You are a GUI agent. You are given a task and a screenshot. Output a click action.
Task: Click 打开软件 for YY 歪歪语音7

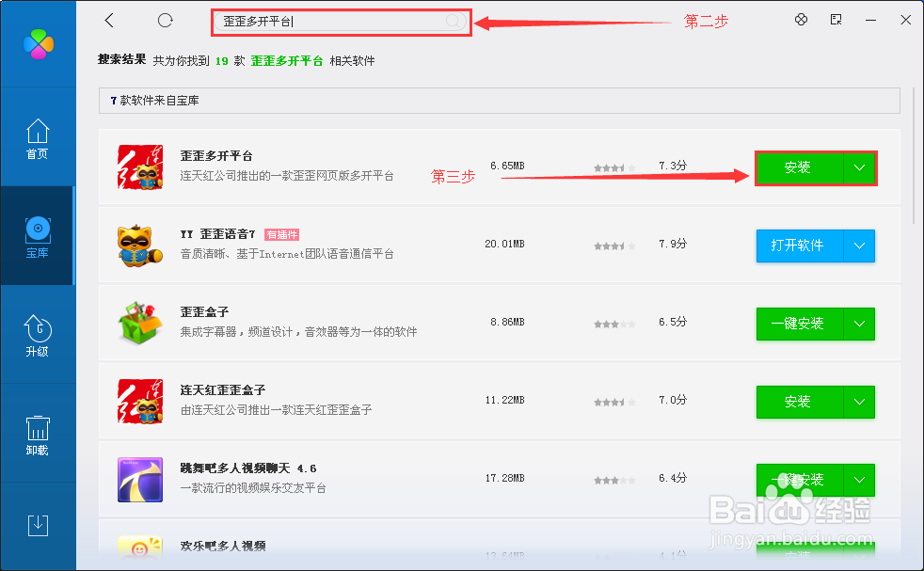800,246
